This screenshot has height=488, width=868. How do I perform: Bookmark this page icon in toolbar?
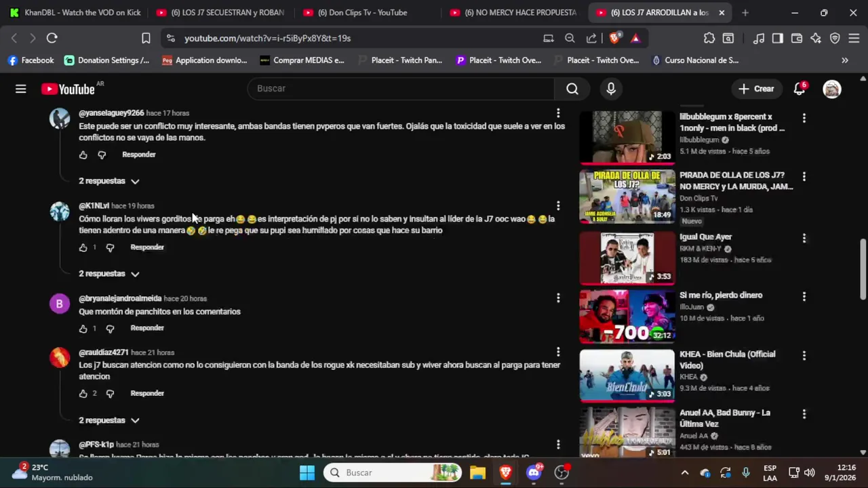tap(146, 39)
